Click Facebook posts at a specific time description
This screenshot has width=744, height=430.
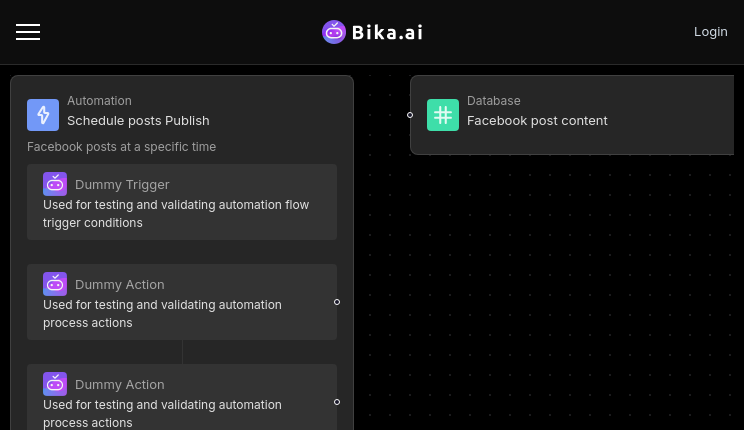point(121,147)
